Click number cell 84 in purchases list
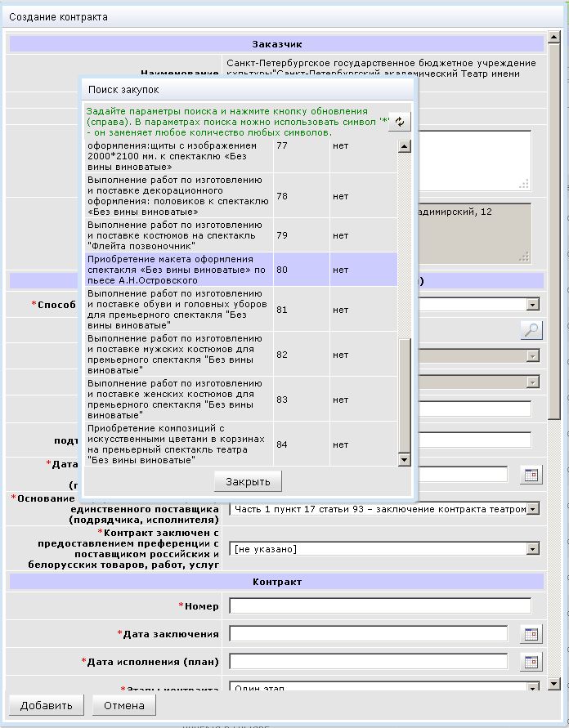Image resolution: width=569 pixels, height=728 pixels. click(302, 444)
